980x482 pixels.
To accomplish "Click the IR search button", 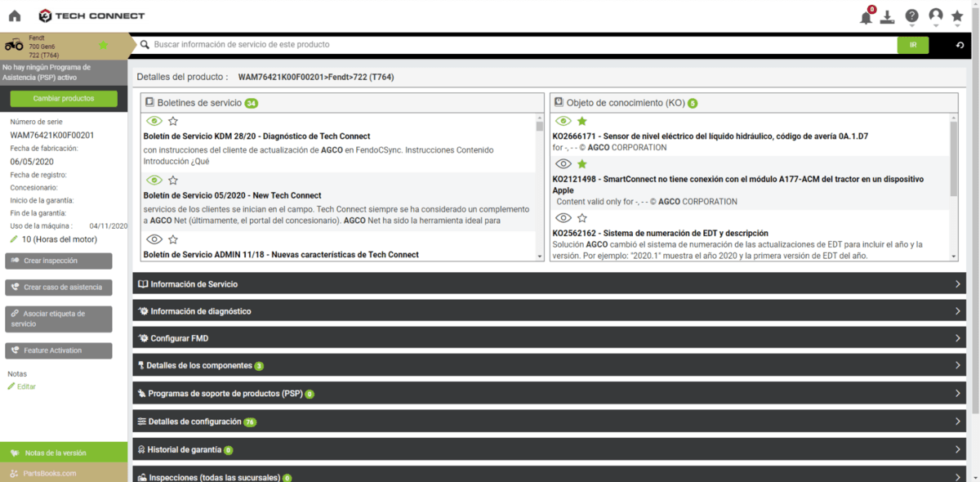I will click(x=913, y=45).
